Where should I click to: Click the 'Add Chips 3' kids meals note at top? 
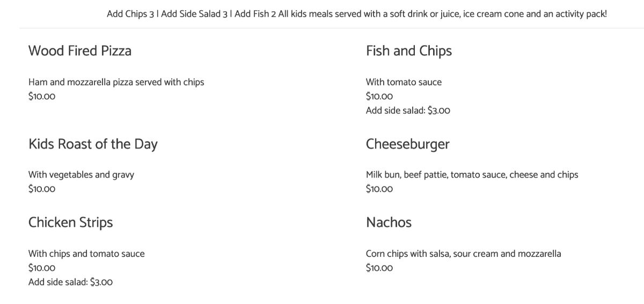[130, 14]
